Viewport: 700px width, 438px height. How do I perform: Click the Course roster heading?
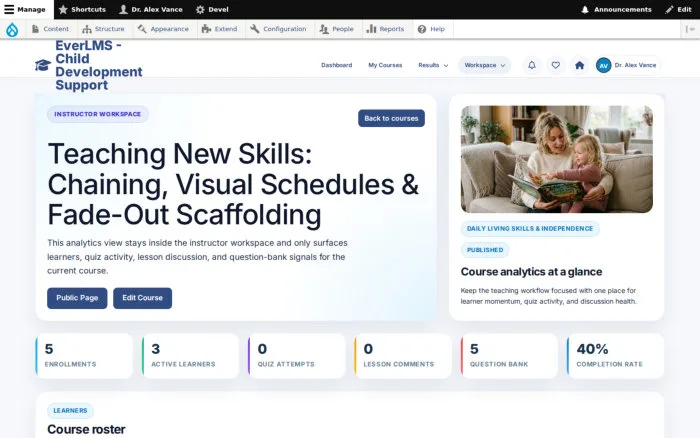86,430
